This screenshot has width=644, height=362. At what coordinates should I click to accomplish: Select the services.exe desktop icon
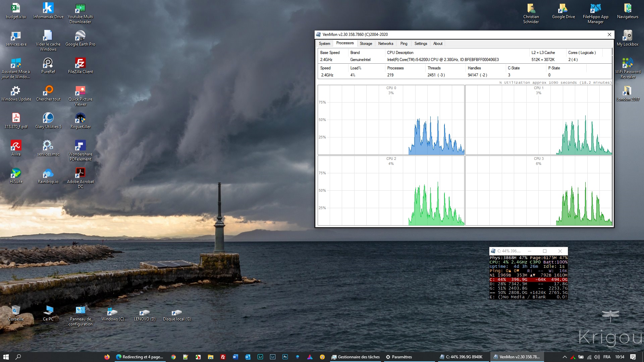click(16, 38)
